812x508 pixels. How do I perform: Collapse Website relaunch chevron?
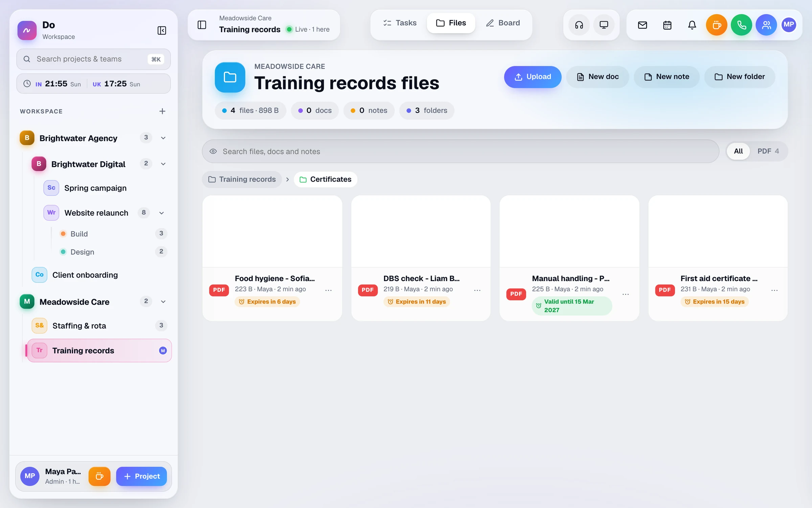(x=161, y=213)
